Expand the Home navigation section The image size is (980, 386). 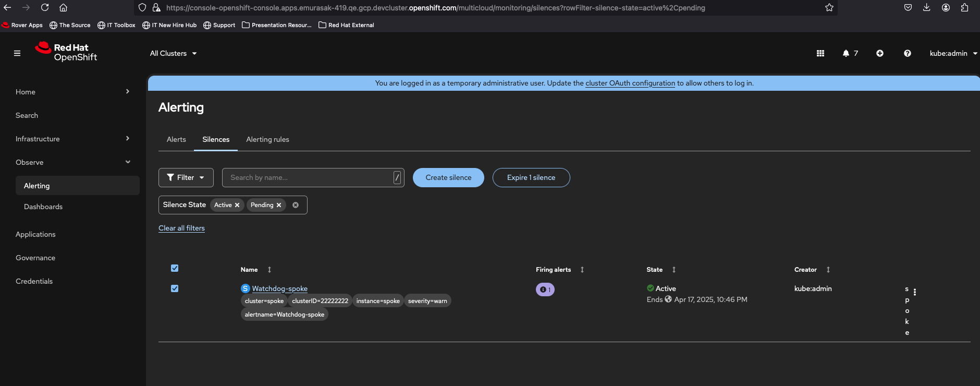73,92
